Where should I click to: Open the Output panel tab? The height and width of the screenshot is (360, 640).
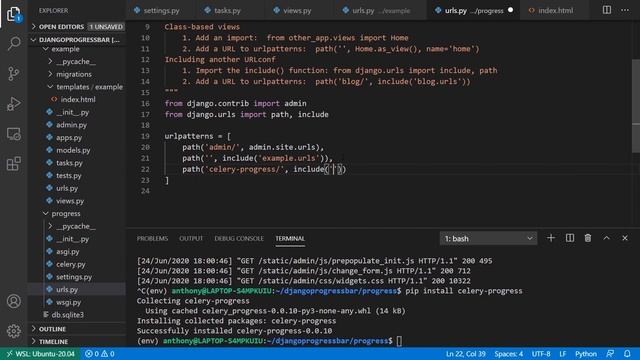click(x=191, y=238)
